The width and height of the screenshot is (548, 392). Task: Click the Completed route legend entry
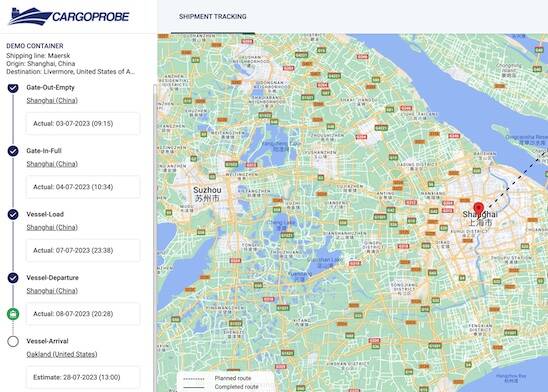click(x=221, y=387)
